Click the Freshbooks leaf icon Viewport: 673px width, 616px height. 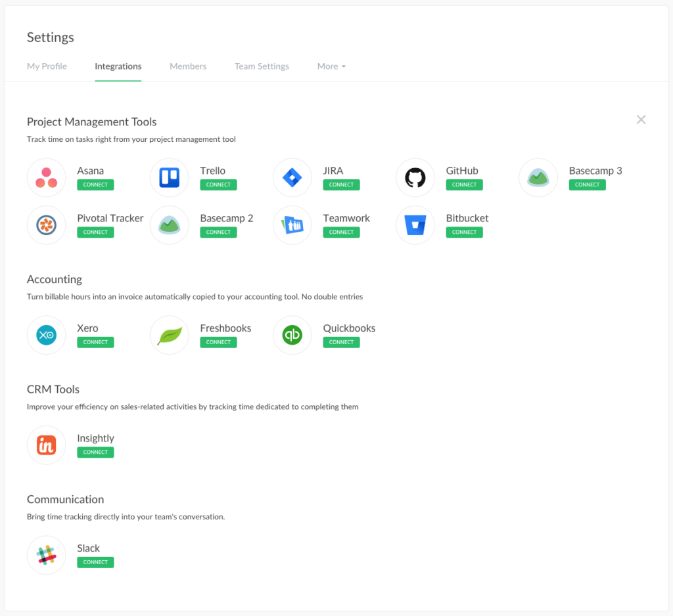tap(169, 335)
